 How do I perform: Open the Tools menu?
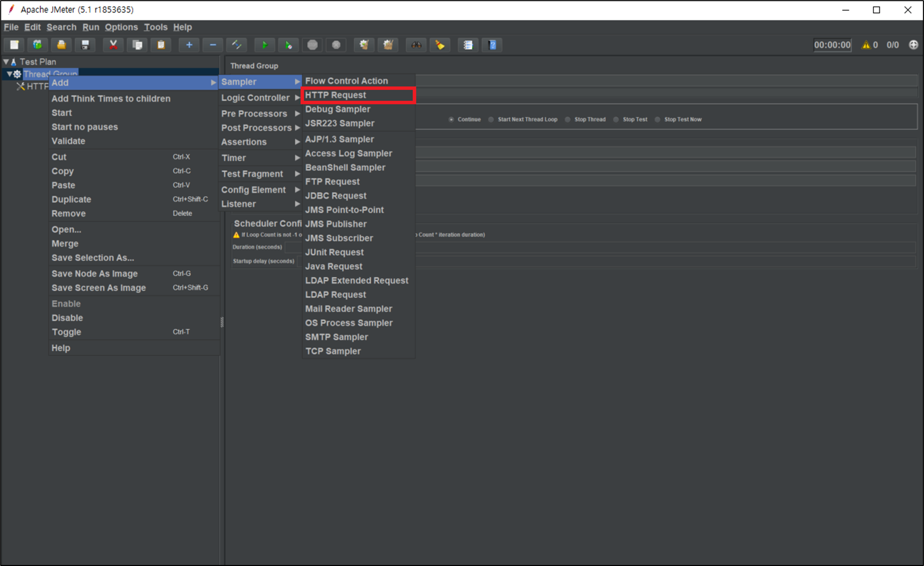tap(156, 27)
